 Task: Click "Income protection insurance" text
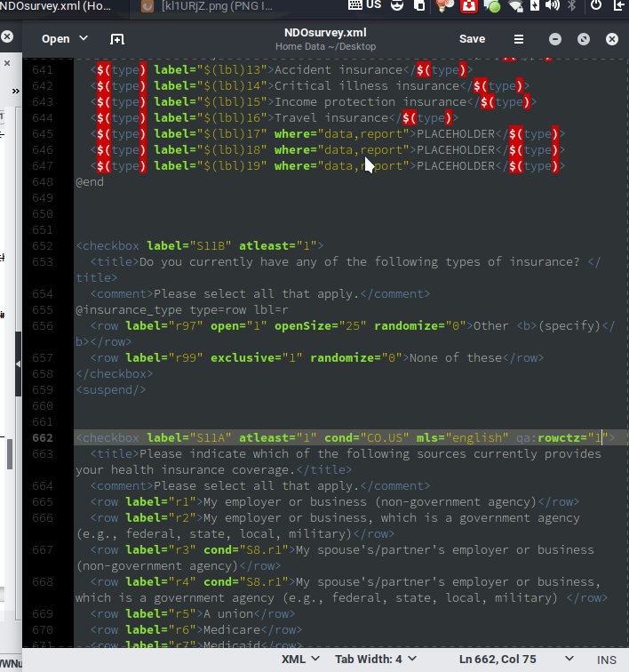(x=370, y=101)
